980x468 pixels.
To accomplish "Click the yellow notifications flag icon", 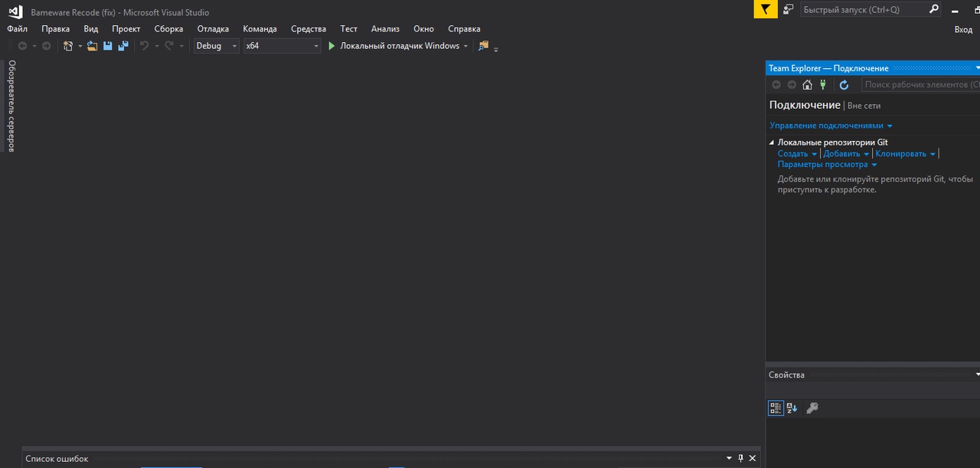I will 766,9.
